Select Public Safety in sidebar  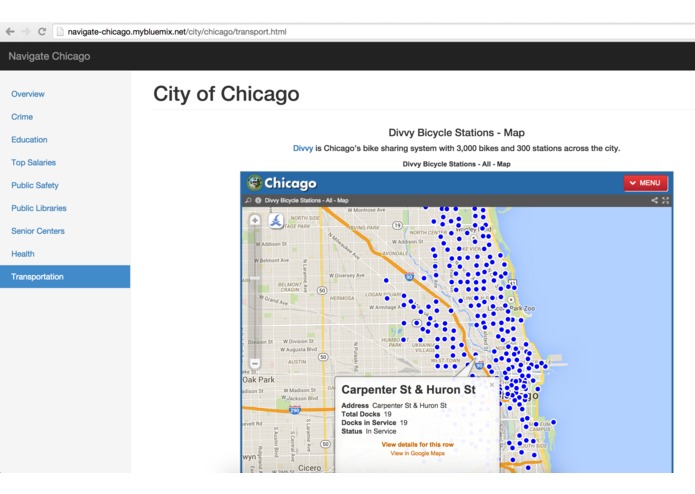pos(35,185)
